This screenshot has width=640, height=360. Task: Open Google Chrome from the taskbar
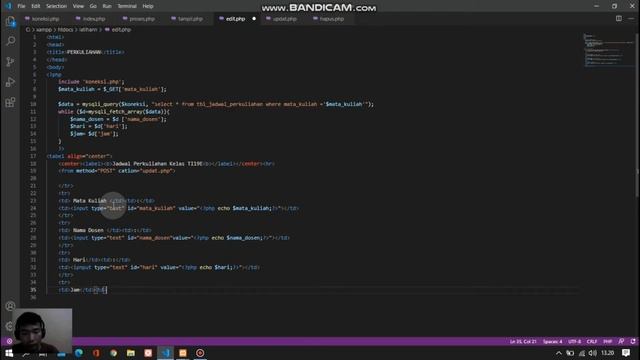click(113, 353)
